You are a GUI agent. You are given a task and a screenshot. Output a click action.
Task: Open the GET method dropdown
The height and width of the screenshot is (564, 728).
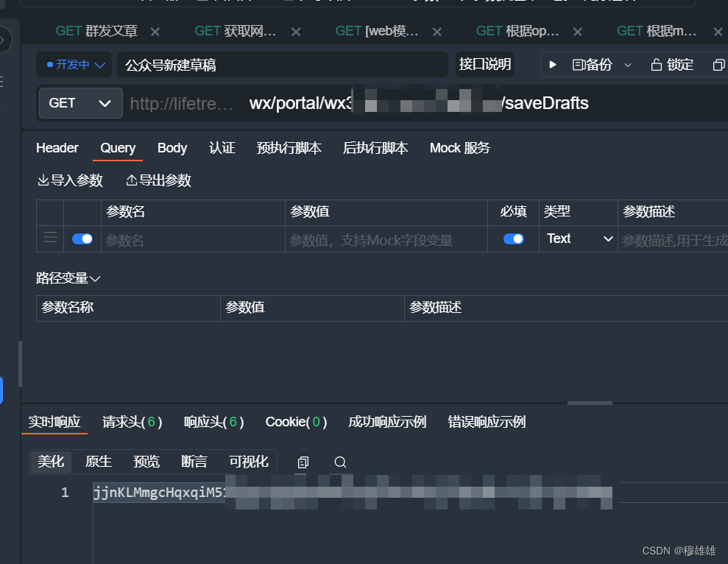[79, 103]
